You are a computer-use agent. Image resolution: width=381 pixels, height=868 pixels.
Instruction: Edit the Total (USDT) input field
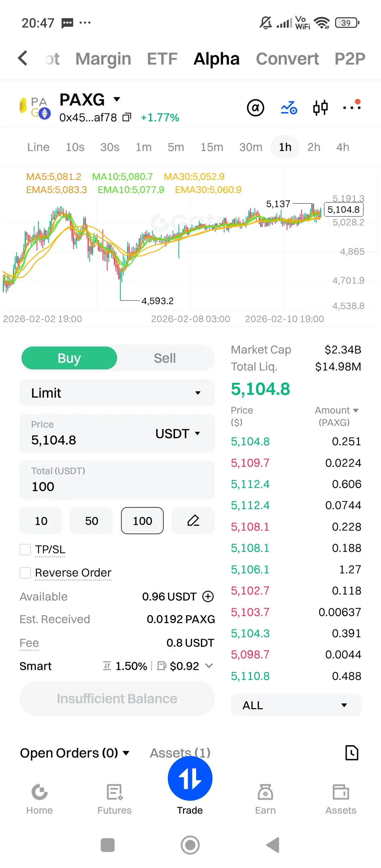pos(117,480)
